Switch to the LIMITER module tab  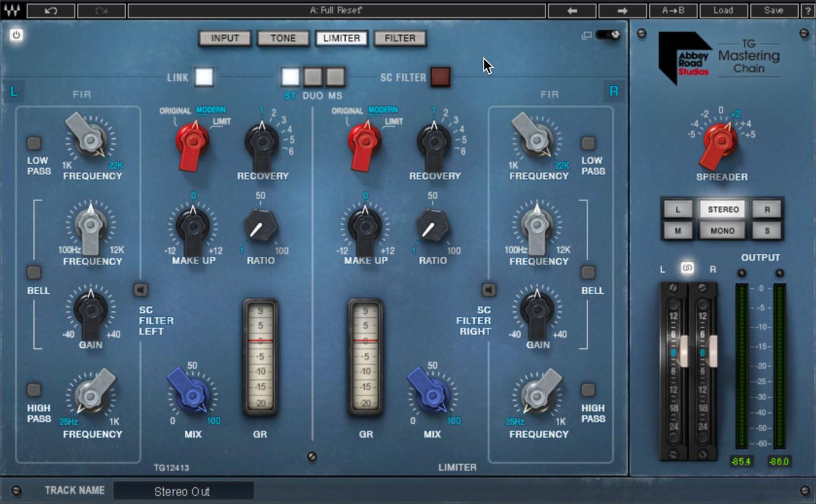point(342,38)
